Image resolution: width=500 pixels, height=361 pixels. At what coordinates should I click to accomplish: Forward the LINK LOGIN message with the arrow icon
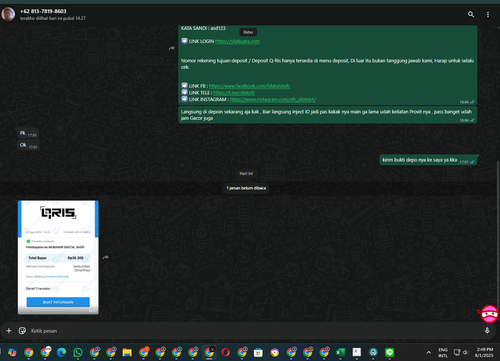pyautogui.click(x=172, y=48)
